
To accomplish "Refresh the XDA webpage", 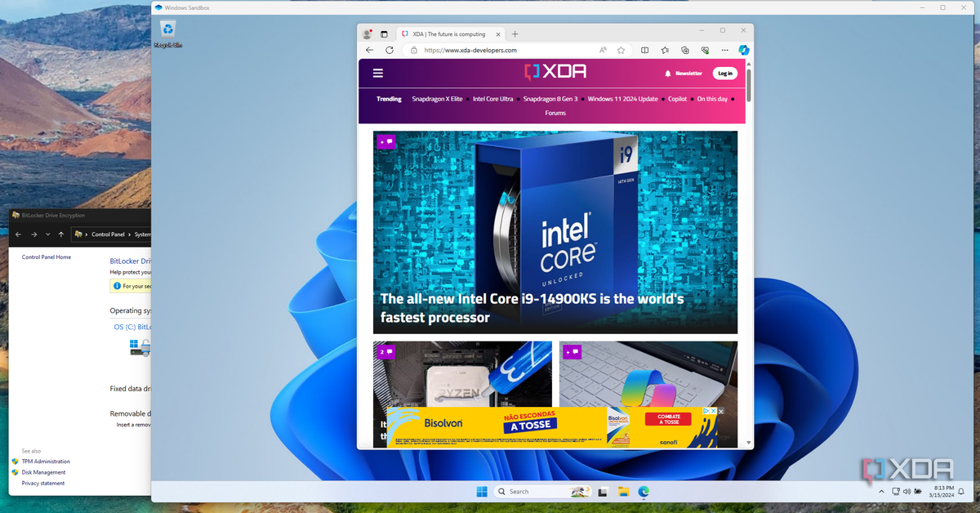I will click(x=388, y=50).
